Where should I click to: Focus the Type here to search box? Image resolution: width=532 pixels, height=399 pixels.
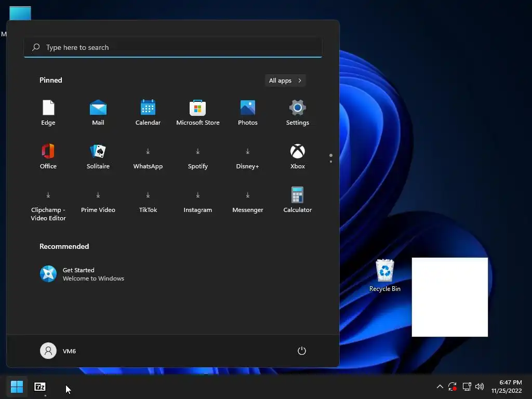(x=172, y=47)
